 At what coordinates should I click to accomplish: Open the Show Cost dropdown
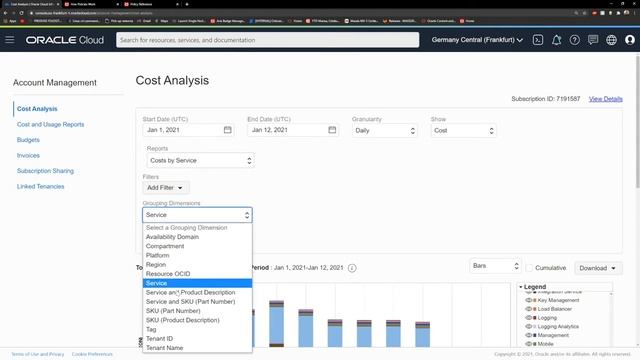(x=463, y=131)
